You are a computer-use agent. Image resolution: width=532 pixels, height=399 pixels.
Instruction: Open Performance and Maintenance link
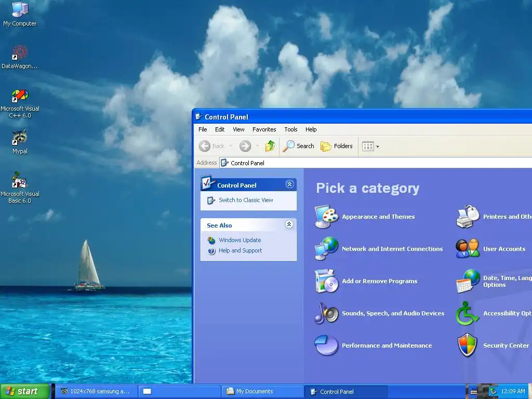tap(387, 345)
